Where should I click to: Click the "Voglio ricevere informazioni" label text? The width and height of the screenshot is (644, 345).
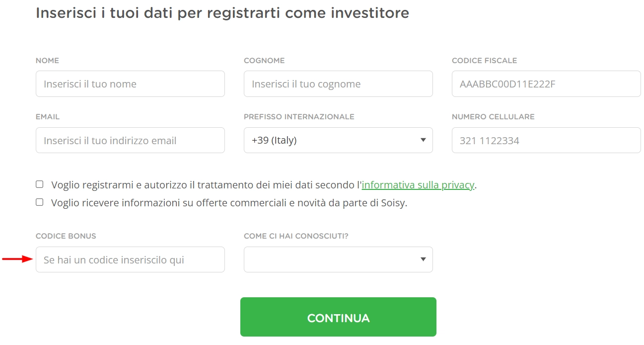pos(228,203)
